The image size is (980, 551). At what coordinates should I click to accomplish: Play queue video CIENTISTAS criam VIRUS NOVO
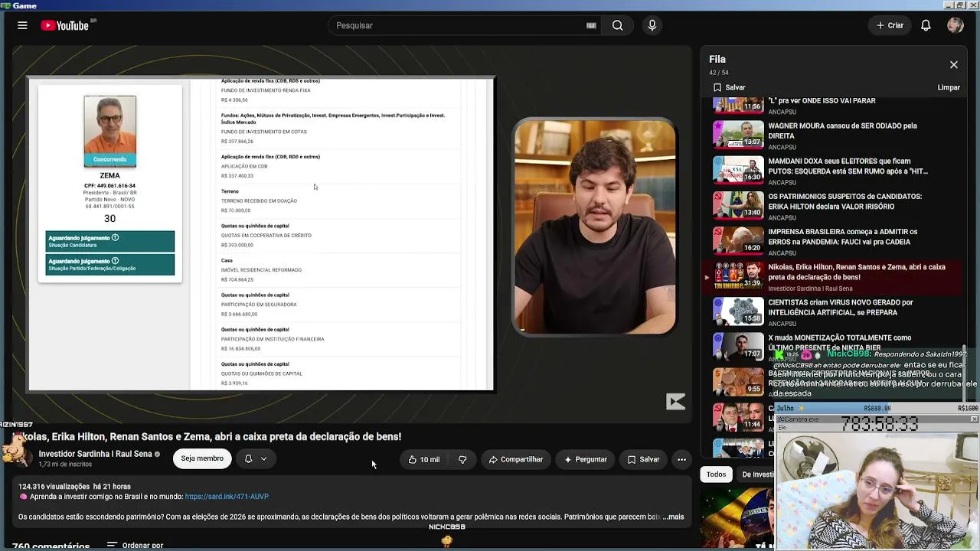click(840, 307)
